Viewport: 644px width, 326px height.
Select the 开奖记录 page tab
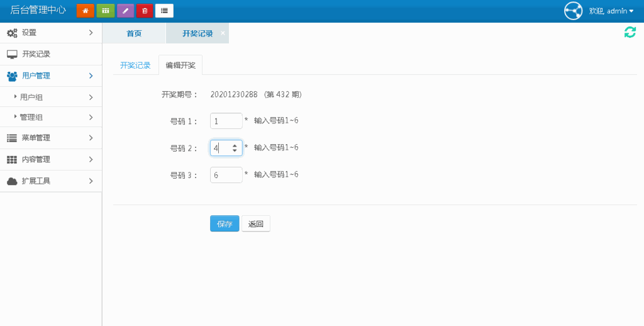197,34
